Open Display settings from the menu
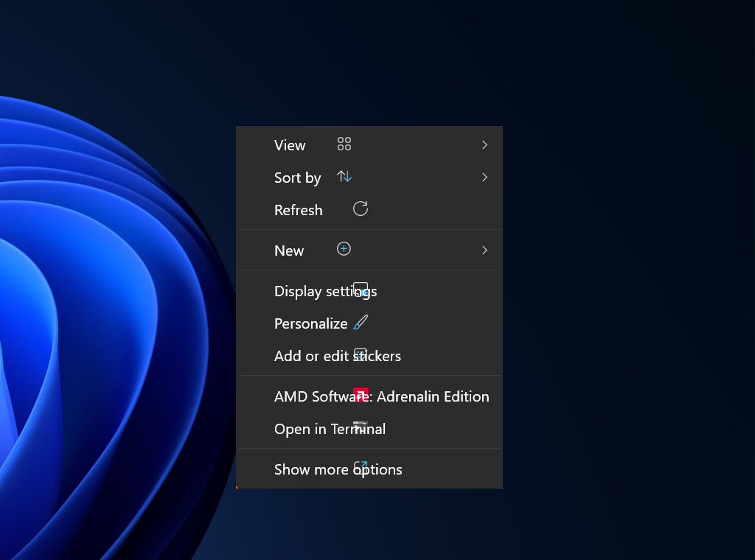The height and width of the screenshot is (560, 755). [369, 290]
